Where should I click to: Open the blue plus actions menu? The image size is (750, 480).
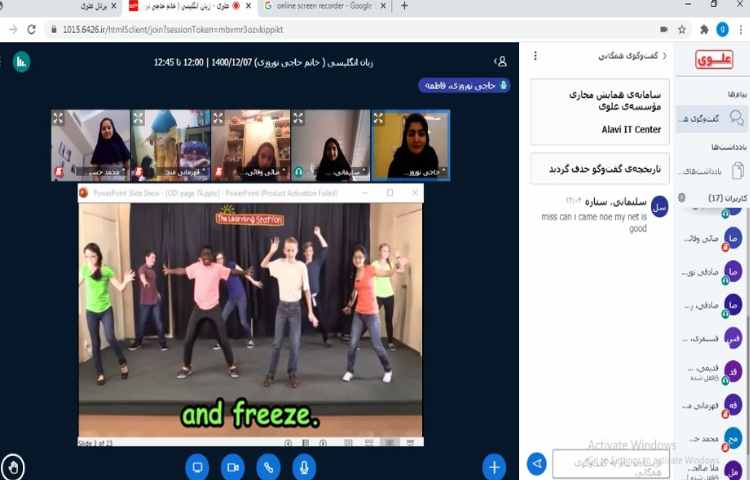pos(494,467)
